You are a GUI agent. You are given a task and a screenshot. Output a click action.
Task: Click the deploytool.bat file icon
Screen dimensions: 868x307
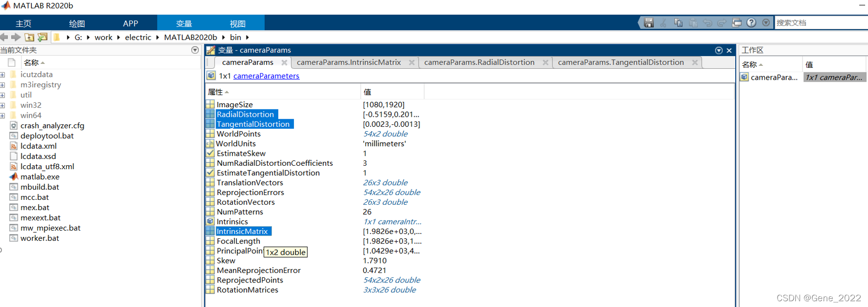coord(13,135)
